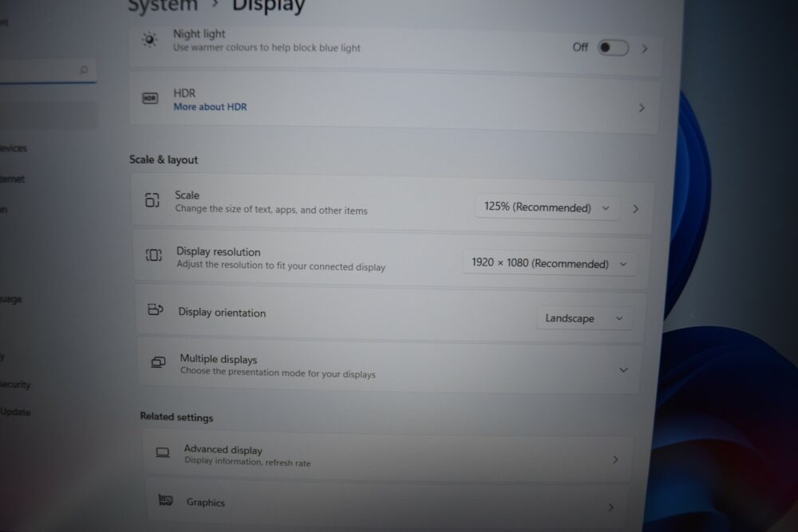Expand the Multiple displays section chevron

coord(623,370)
